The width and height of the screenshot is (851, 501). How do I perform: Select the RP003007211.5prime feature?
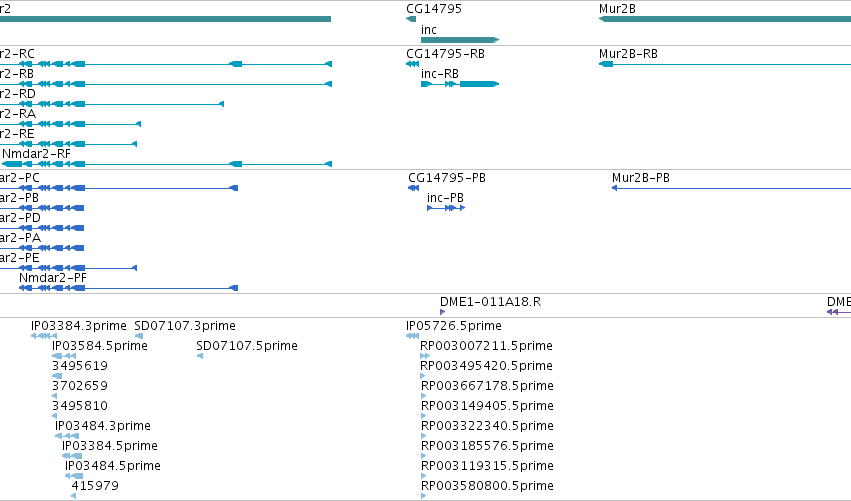coord(425,356)
